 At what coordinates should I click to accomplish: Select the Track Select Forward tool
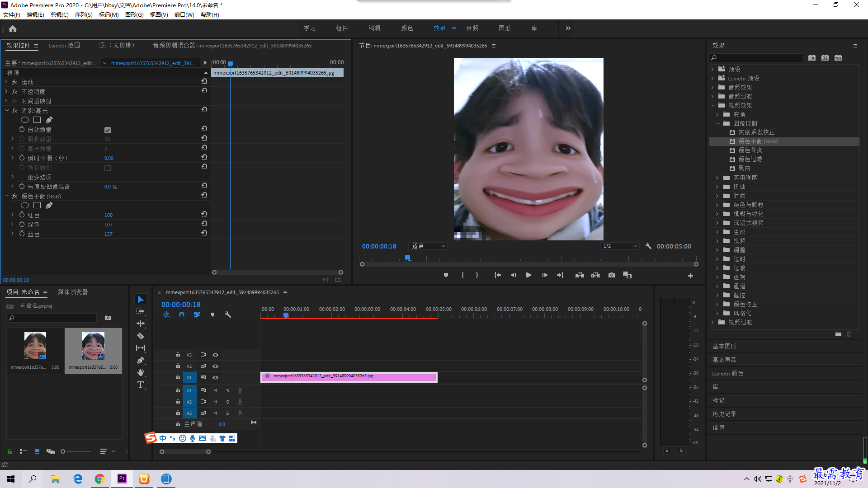point(141,311)
